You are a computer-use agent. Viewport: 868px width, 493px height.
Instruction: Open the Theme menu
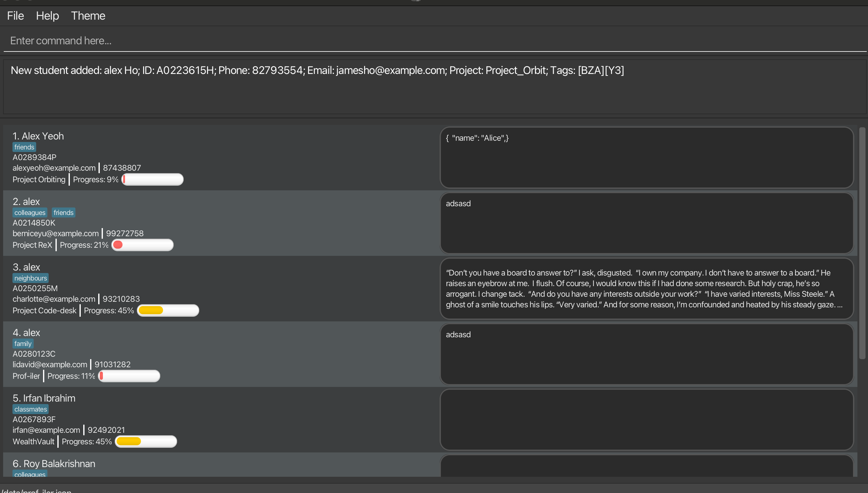(x=88, y=16)
